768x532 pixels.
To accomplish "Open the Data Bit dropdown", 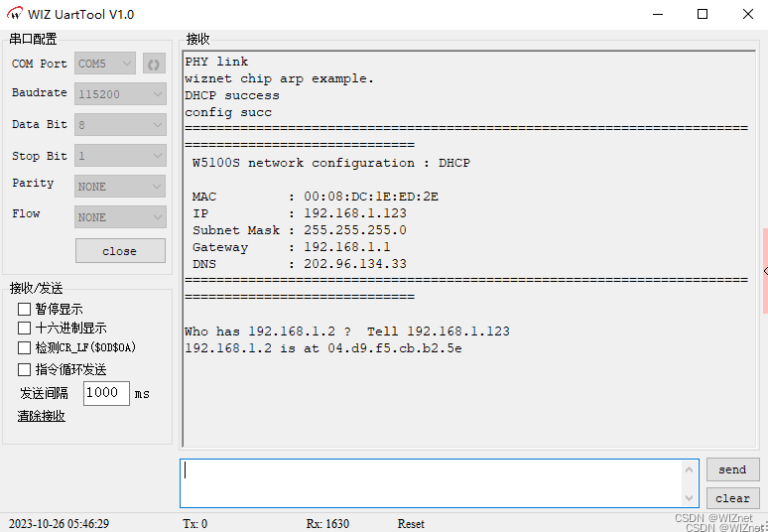I will (120, 125).
